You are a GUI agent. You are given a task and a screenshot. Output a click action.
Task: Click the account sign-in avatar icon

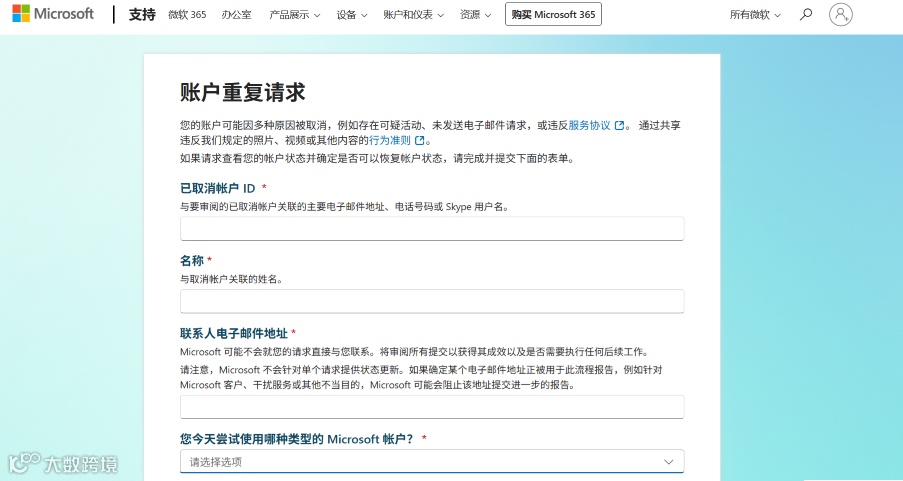[x=841, y=14]
